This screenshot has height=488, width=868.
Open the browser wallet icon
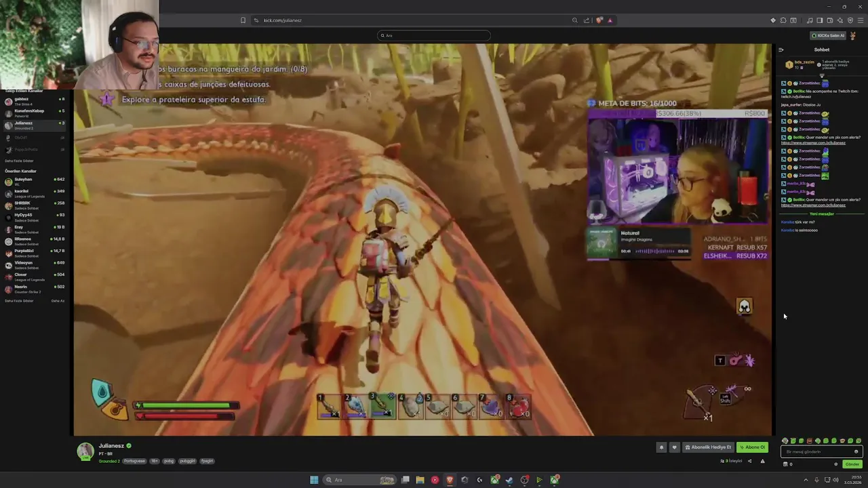(830, 20)
